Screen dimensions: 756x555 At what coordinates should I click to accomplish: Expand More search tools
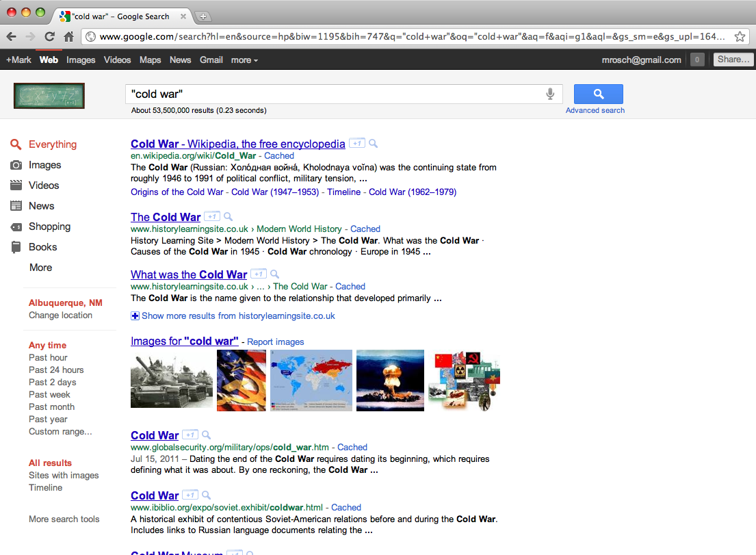(64, 519)
